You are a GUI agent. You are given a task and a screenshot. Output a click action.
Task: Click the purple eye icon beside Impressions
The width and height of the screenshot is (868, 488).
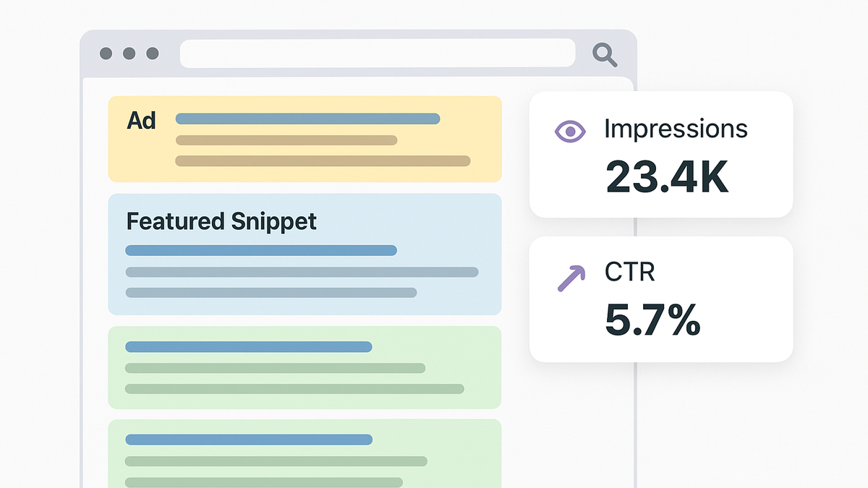point(570,131)
